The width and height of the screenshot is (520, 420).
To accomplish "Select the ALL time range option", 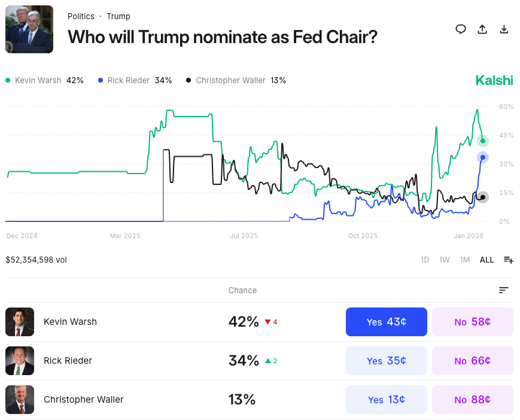I will tap(486, 260).
